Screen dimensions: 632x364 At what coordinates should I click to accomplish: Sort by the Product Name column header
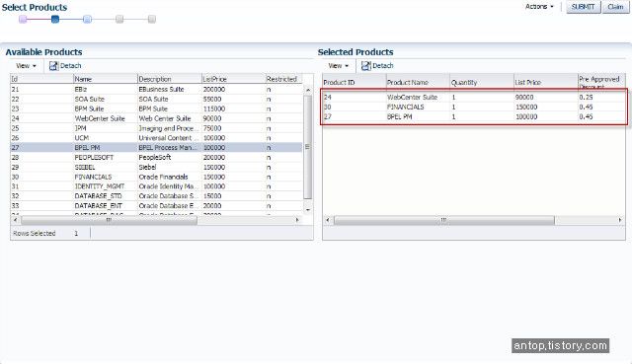point(418,82)
